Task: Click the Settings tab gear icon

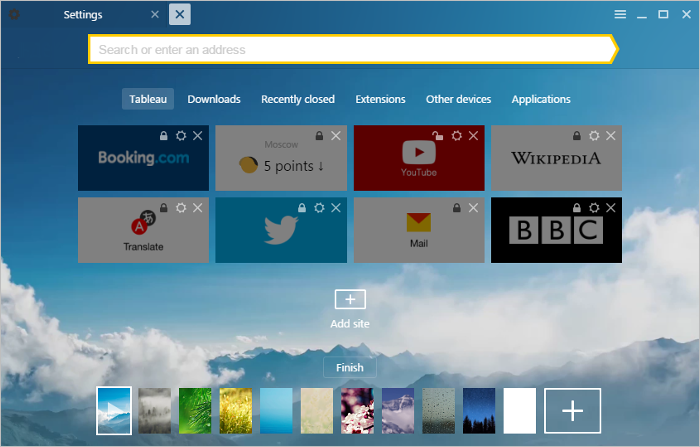Action: 14,15
